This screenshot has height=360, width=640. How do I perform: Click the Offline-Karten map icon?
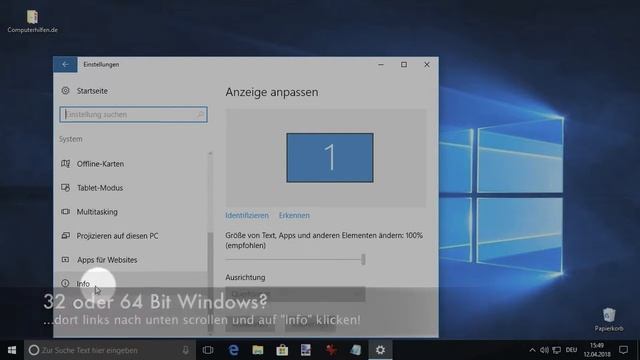pos(65,164)
